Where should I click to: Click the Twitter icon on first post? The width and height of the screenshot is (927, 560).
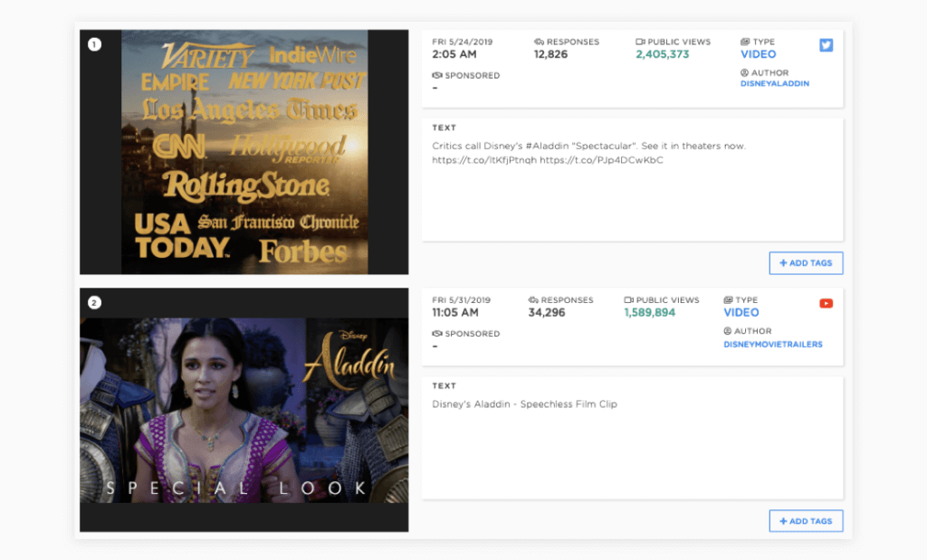(x=826, y=45)
